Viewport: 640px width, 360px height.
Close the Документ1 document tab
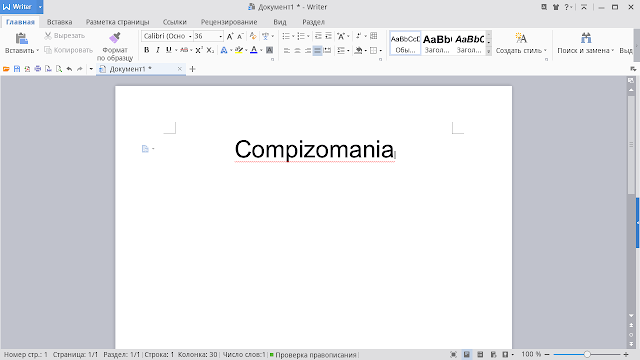click(x=180, y=69)
